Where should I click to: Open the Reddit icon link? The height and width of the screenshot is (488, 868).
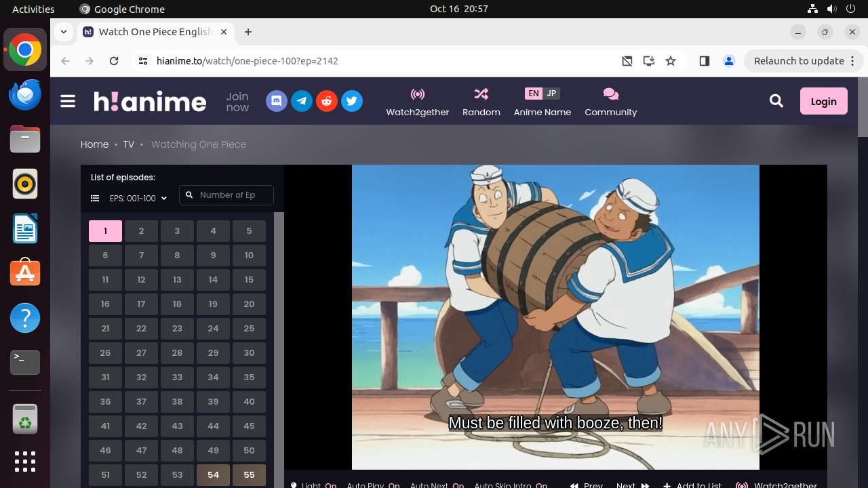pyautogui.click(x=327, y=101)
